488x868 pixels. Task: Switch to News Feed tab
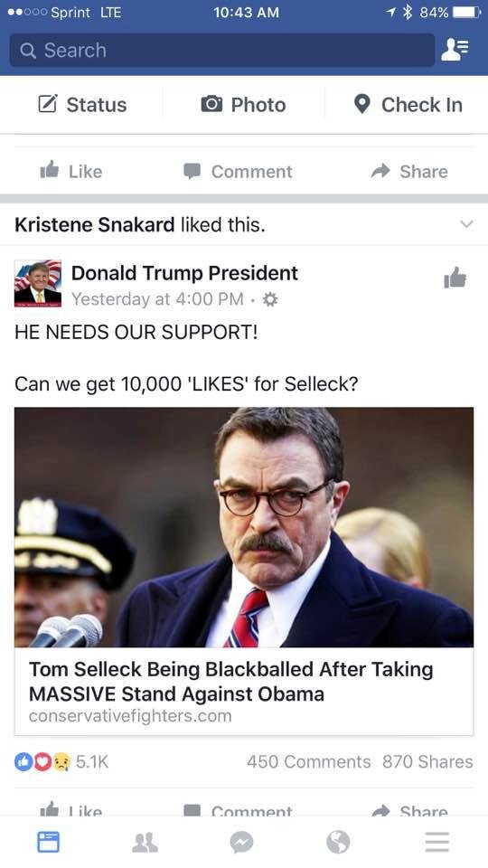(x=48, y=842)
